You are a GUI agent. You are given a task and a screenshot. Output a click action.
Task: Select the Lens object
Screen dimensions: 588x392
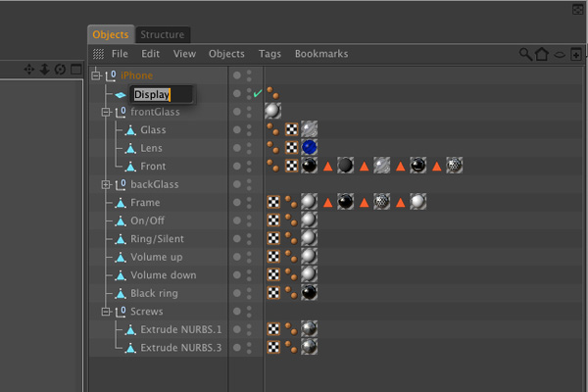[x=151, y=148]
